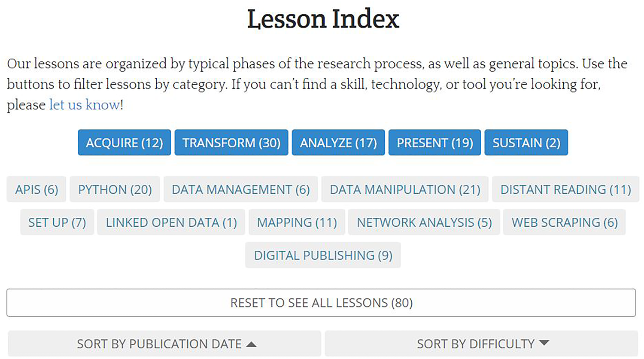This screenshot has height=359, width=644.
Task: Select the Web Scraping (6) topic
Action: pyautogui.click(x=564, y=222)
